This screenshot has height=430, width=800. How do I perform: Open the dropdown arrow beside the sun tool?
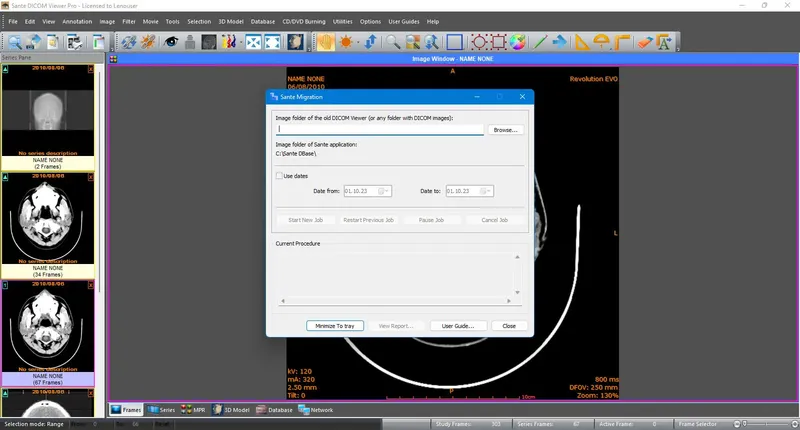[358, 42]
